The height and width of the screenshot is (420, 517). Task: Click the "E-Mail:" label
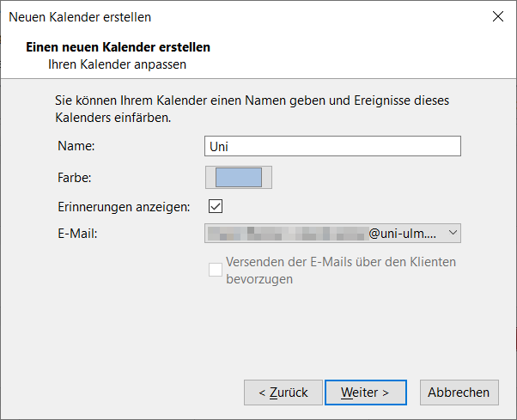(x=77, y=233)
